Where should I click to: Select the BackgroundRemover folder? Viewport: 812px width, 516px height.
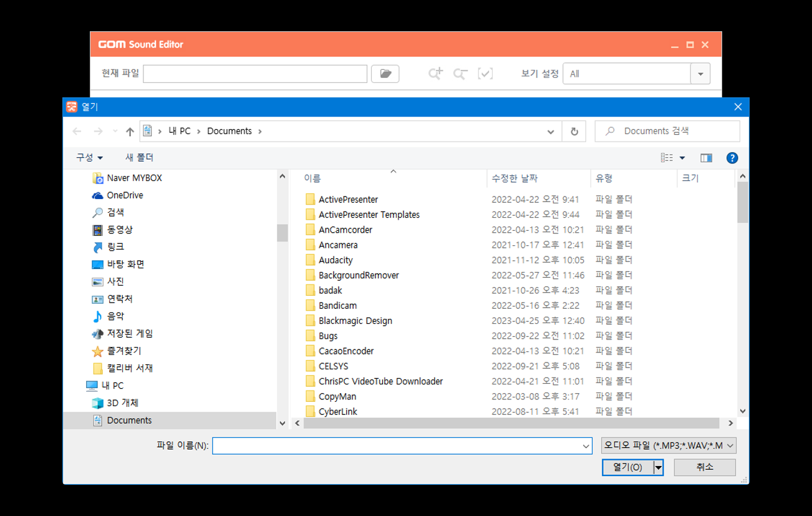tap(359, 275)
